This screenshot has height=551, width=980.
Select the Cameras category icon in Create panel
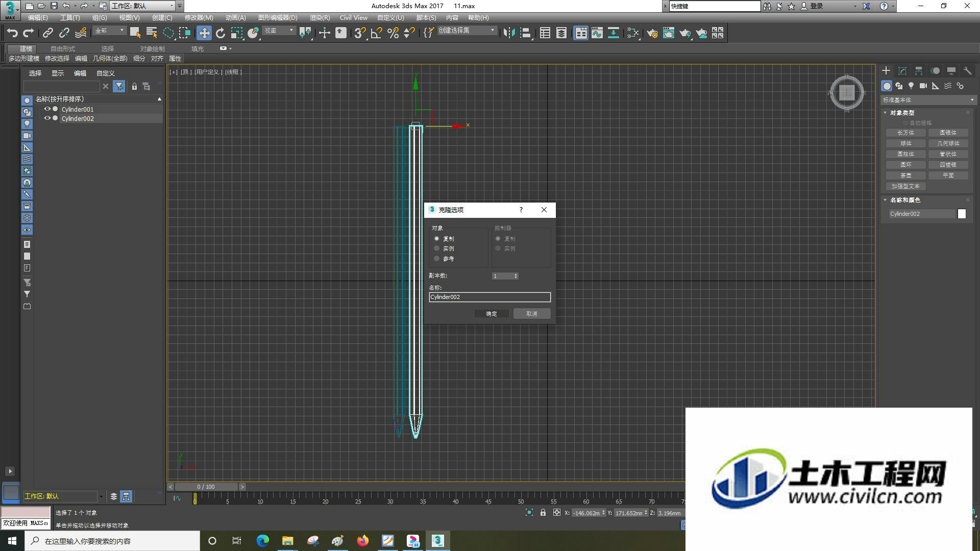click(x=923, y=86)
